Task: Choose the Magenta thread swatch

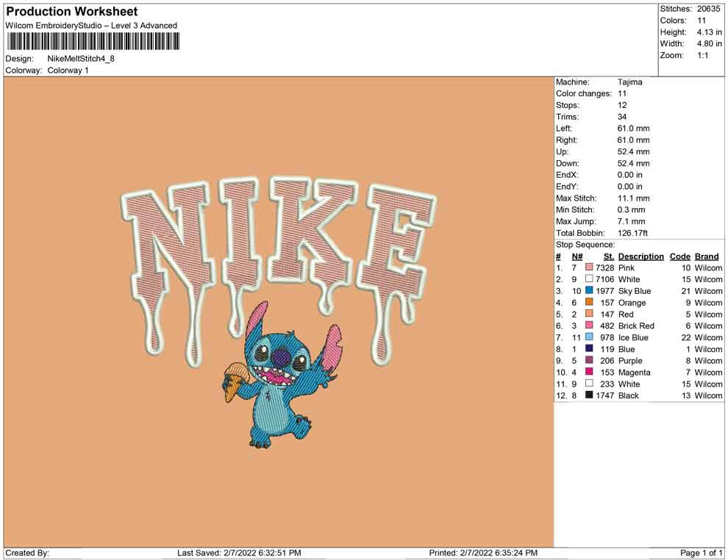Action: coord(589,372)
